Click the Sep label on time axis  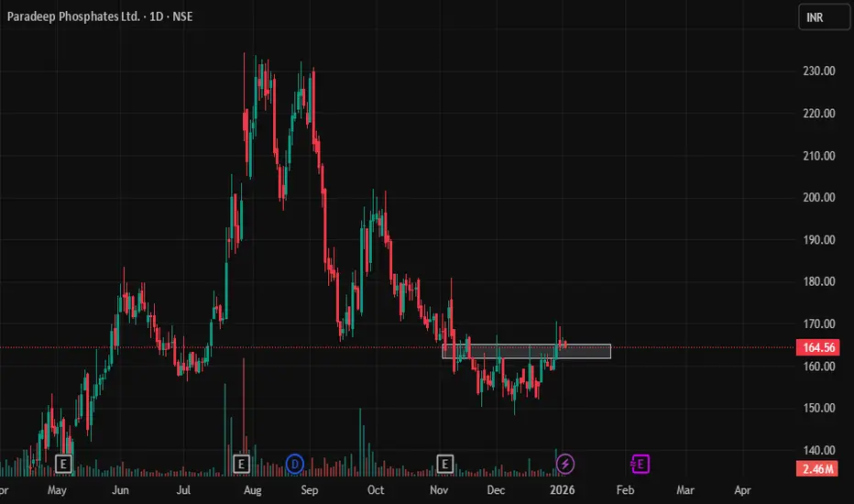(310, 490)
